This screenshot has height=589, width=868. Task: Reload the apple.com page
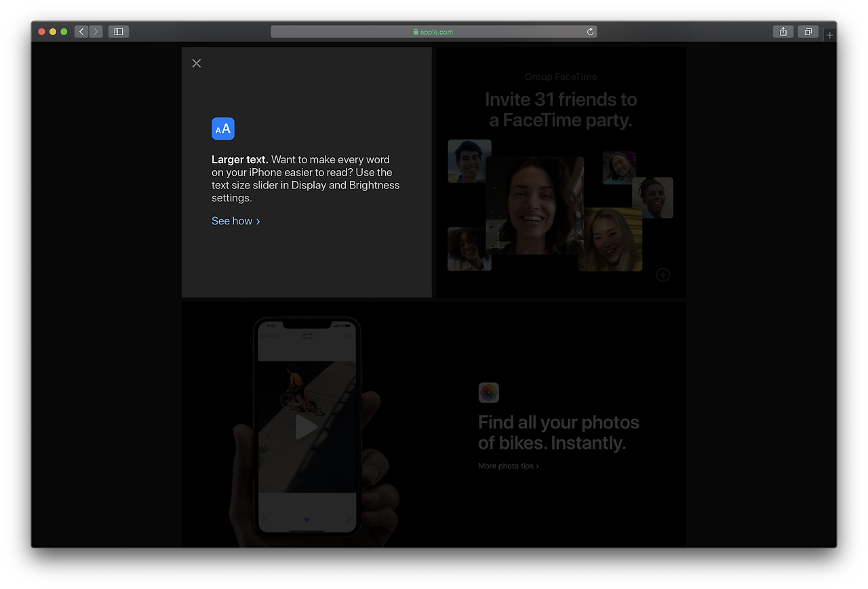point(591,32)
